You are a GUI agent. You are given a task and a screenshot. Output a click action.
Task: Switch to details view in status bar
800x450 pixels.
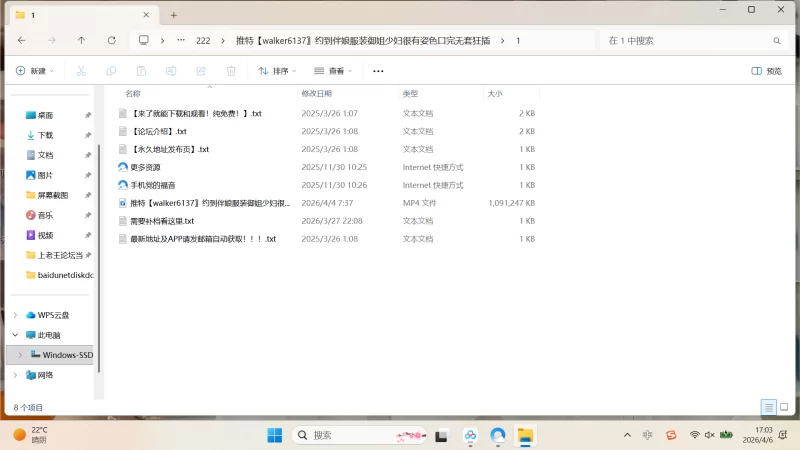point(768,407)
